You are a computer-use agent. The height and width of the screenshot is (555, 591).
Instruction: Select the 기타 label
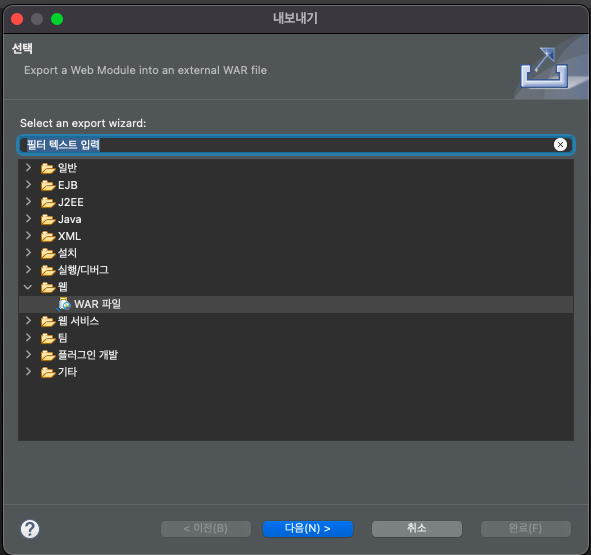click(67, 372)
